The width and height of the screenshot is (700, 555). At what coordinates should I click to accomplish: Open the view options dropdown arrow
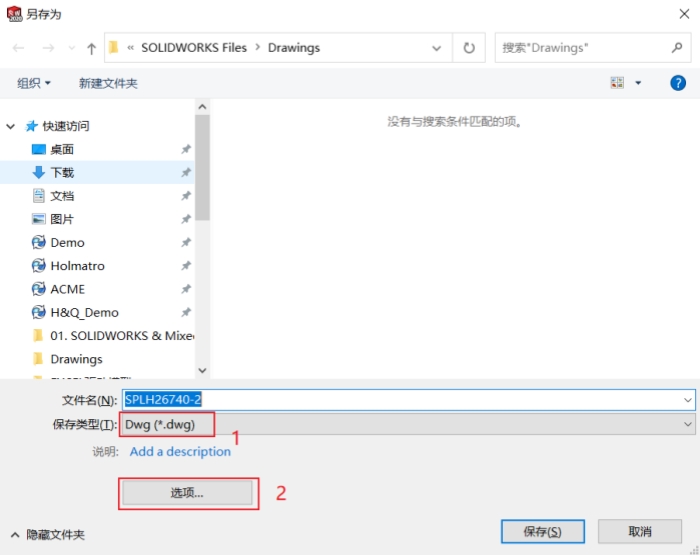click(x=638, y=83)
